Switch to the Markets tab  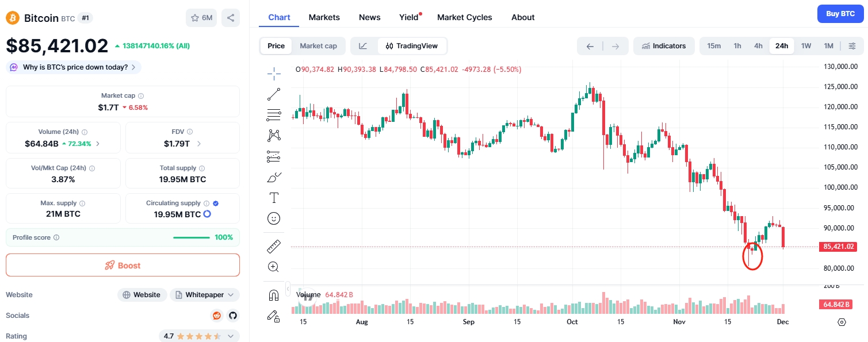[x=324, y=17]
